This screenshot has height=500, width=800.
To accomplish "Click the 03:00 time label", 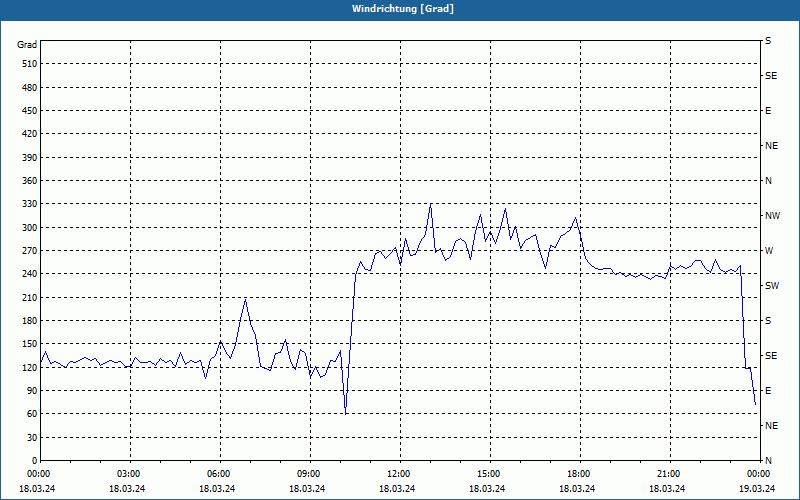I will (128, 474).
